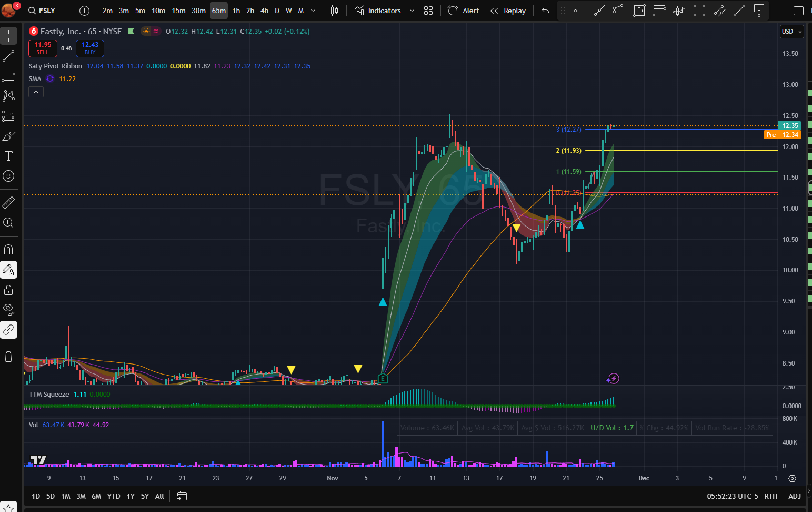812x512 pixels.
Task: Select the ruler Measure tool
Action: point(9,202)
